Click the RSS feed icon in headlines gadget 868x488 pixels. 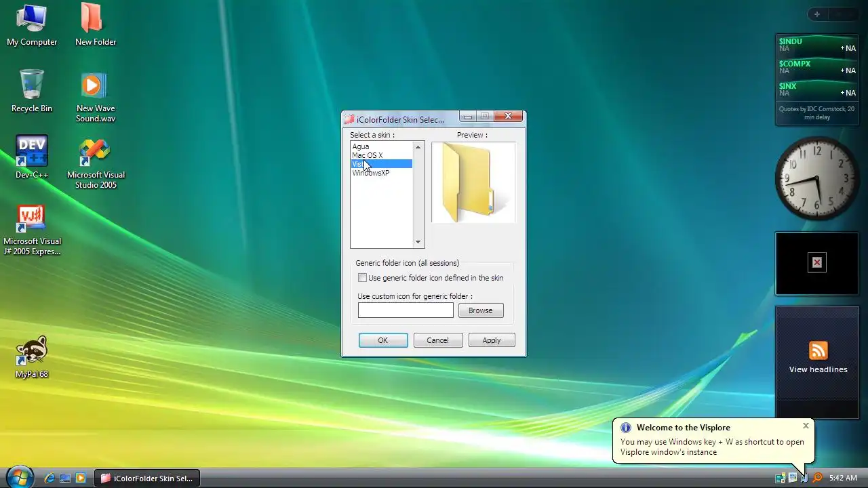click(818, 350)
